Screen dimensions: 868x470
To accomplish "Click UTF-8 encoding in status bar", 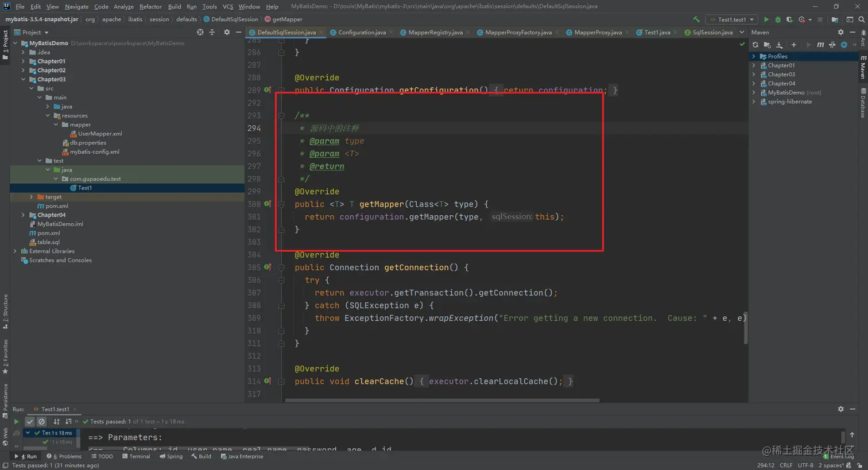I will [x=805, y=465].
